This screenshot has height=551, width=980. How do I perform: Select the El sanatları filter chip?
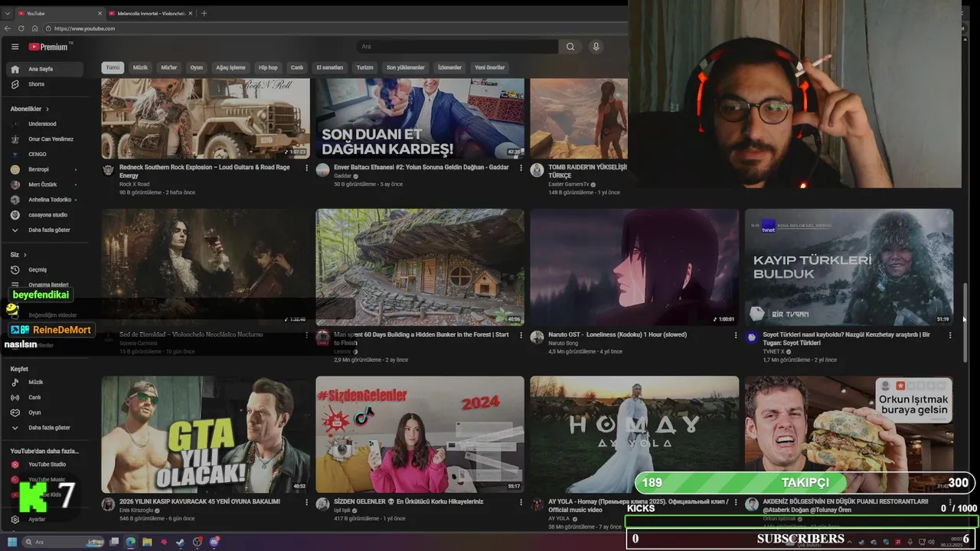330,67
